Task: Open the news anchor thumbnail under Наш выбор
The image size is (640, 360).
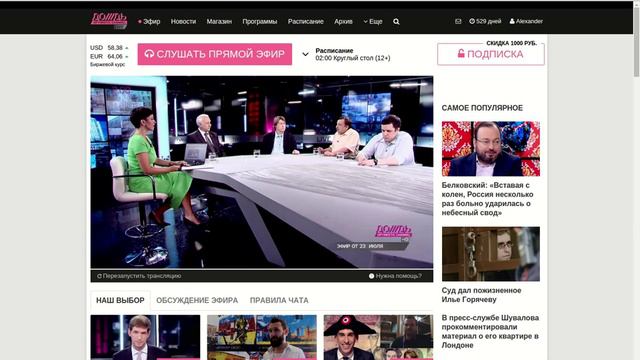Action: coord(145,337)
